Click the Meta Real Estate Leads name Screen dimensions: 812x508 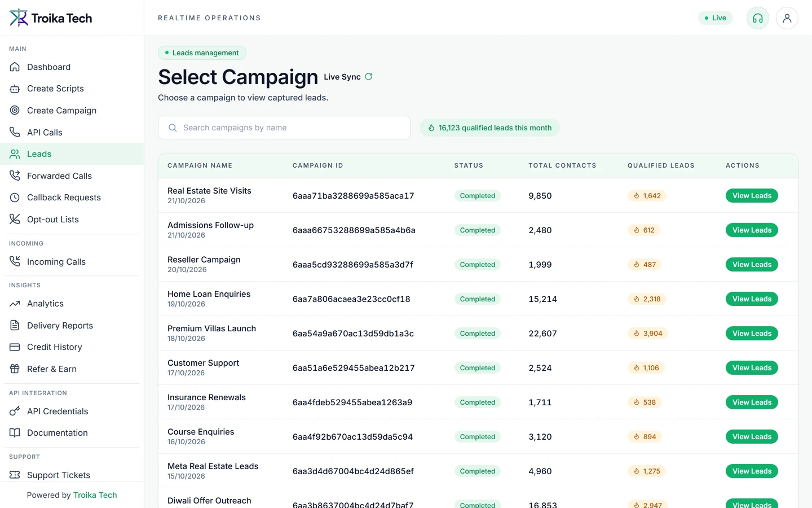coord(213,466)
